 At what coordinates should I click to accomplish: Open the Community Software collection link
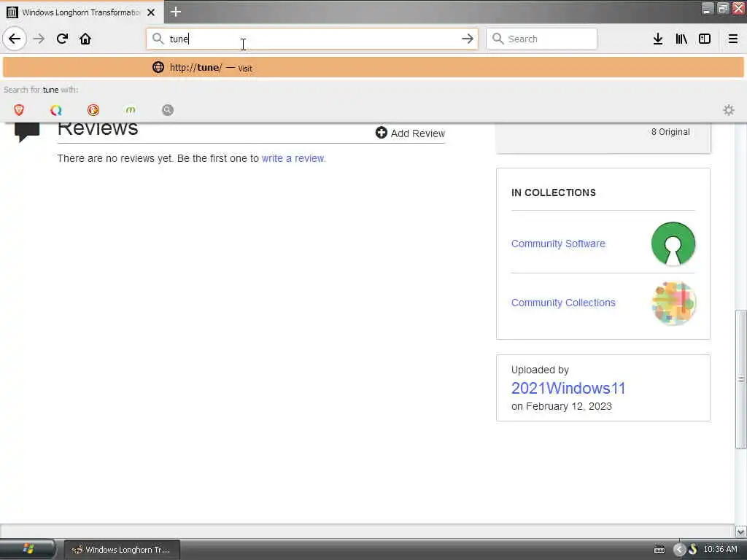point(558,244)
